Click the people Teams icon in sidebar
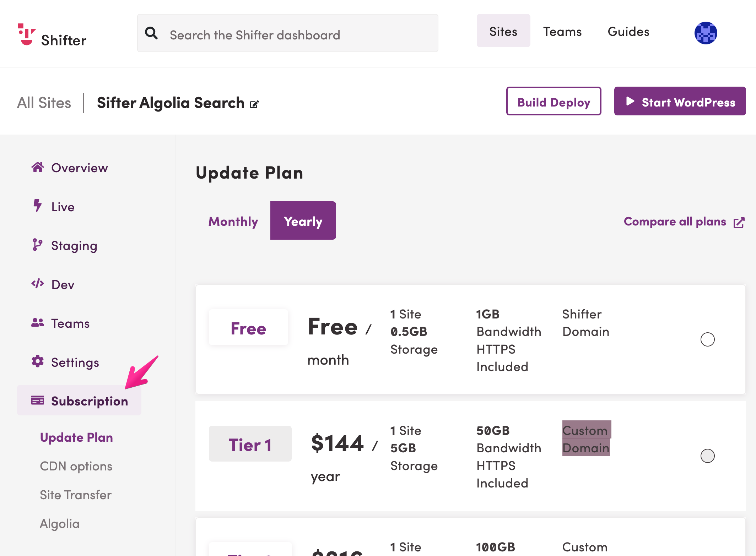Screen dimensions: 756x556 37,322
